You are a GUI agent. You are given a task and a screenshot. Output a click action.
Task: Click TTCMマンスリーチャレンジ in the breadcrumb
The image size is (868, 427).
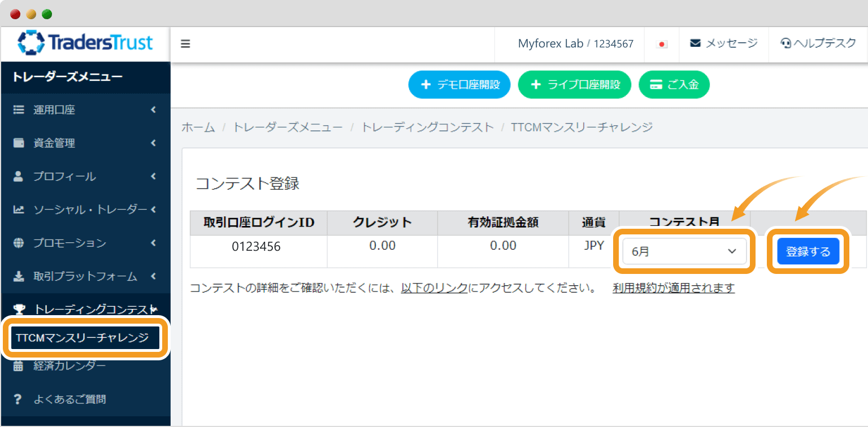(x=582, y=127)
